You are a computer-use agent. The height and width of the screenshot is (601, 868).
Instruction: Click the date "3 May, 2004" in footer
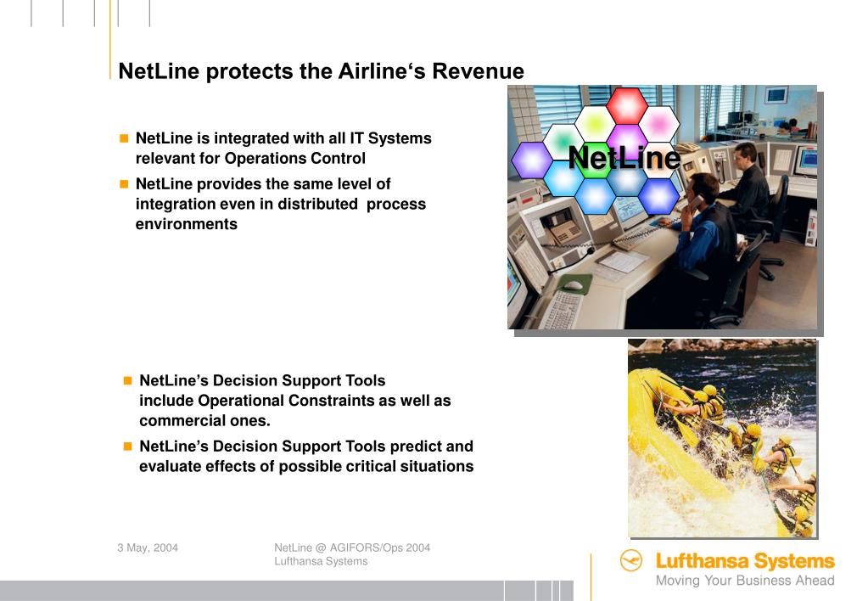coord(148,548)
